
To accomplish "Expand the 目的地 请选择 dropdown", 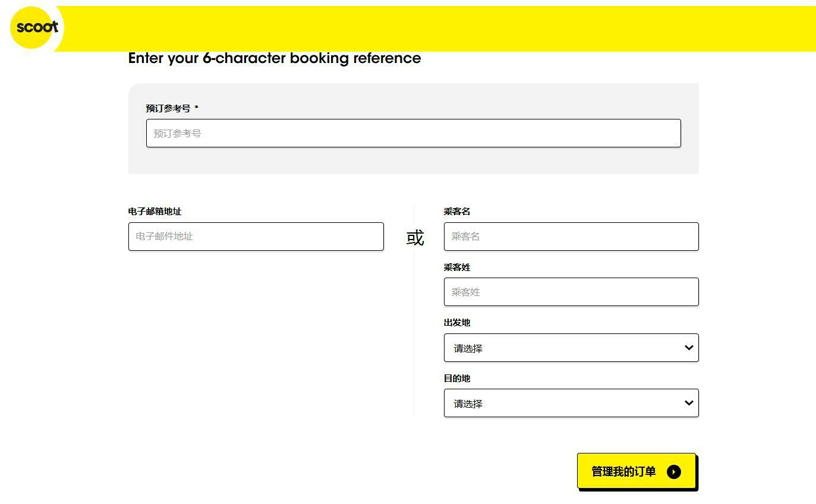I will tap(562, 403).
